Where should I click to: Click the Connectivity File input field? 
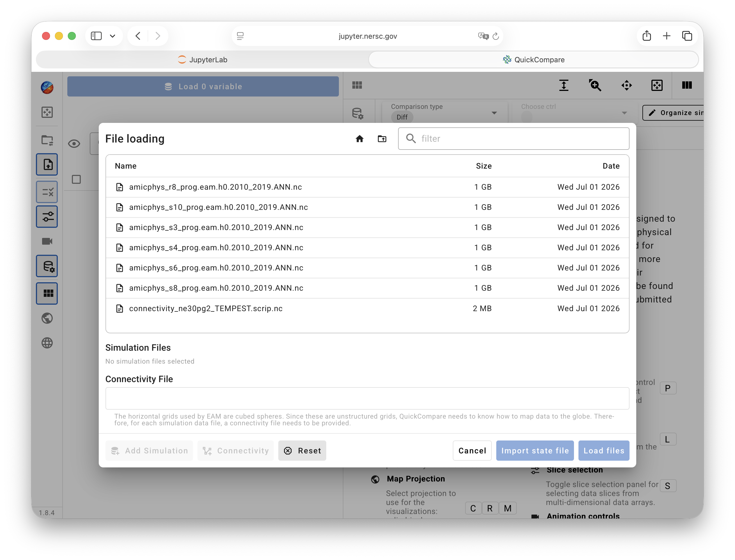pos(367,398)
